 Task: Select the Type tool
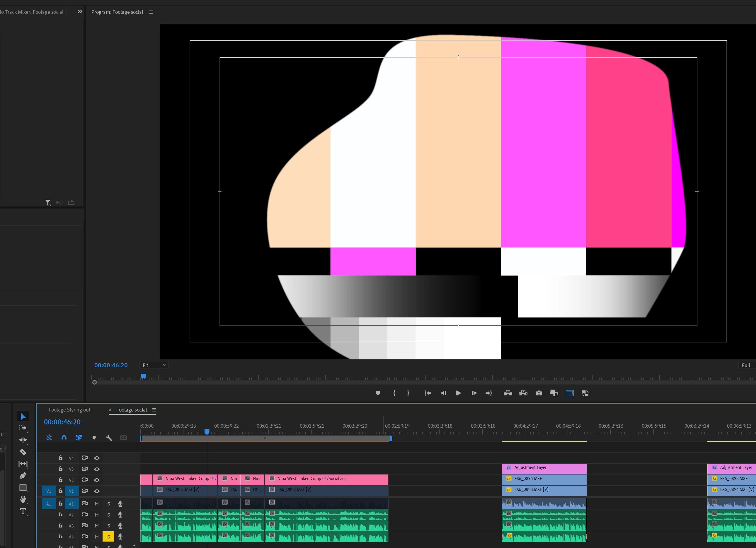[x=23, y=511]
